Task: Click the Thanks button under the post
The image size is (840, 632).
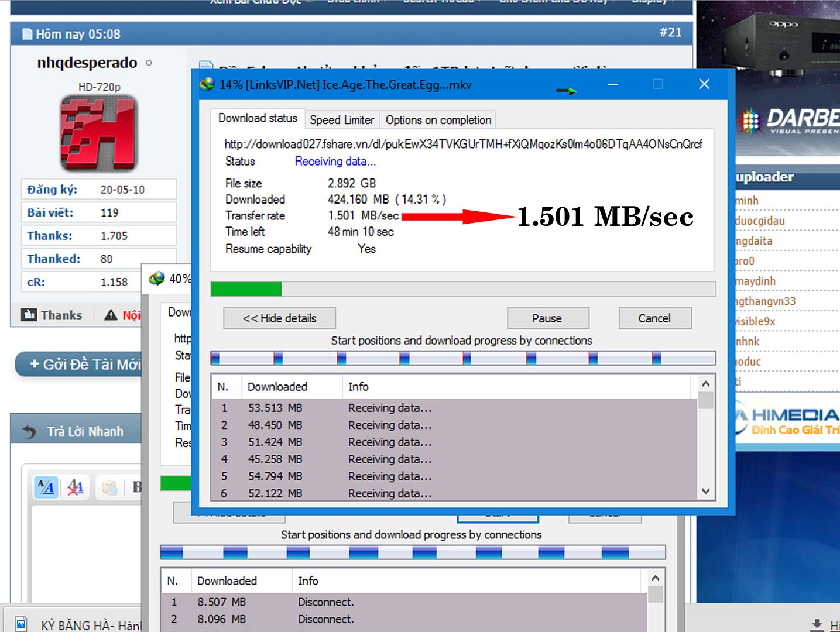Action: pos(52,315)
